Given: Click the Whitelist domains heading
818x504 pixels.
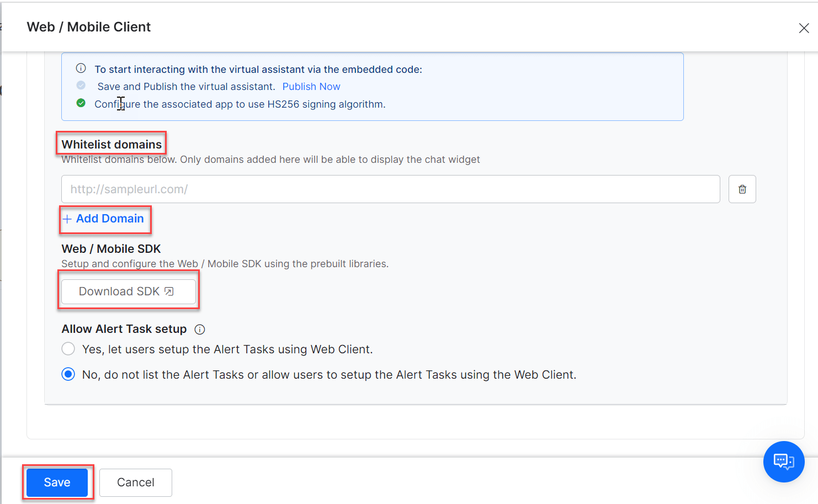Looking at the screenshot, I should pyautogui.click(x=111, y=145).
